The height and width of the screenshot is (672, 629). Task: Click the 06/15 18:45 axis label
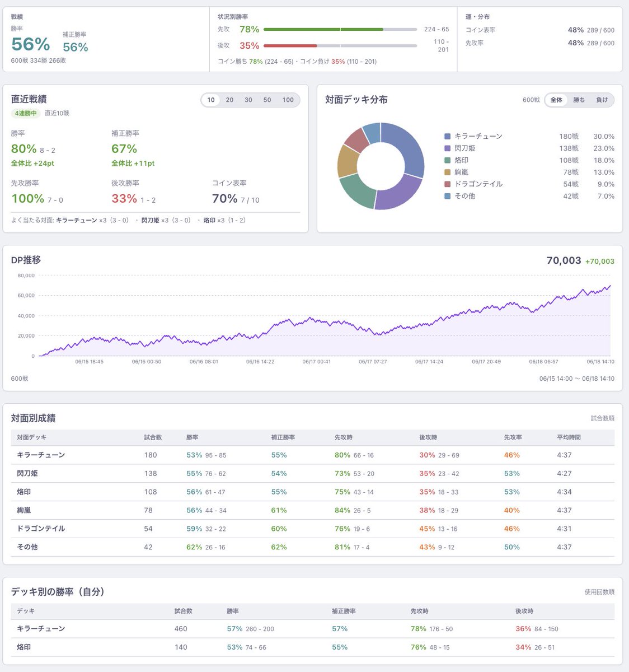(90, 362)
